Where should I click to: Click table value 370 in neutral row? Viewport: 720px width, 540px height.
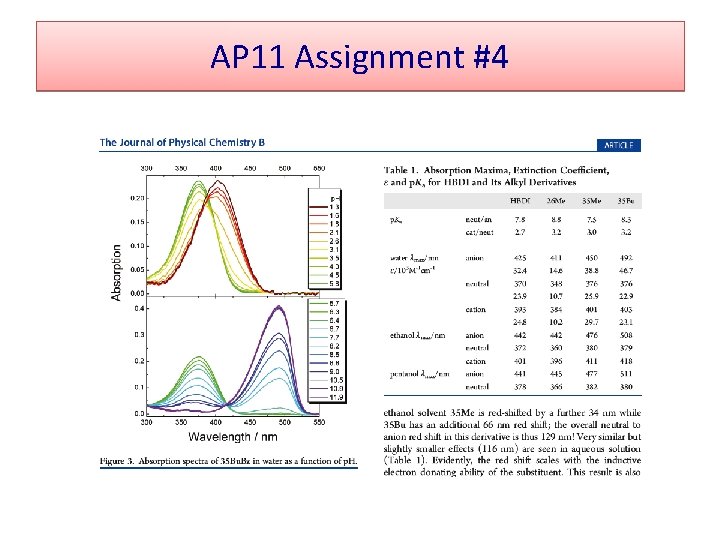point(520,284)
